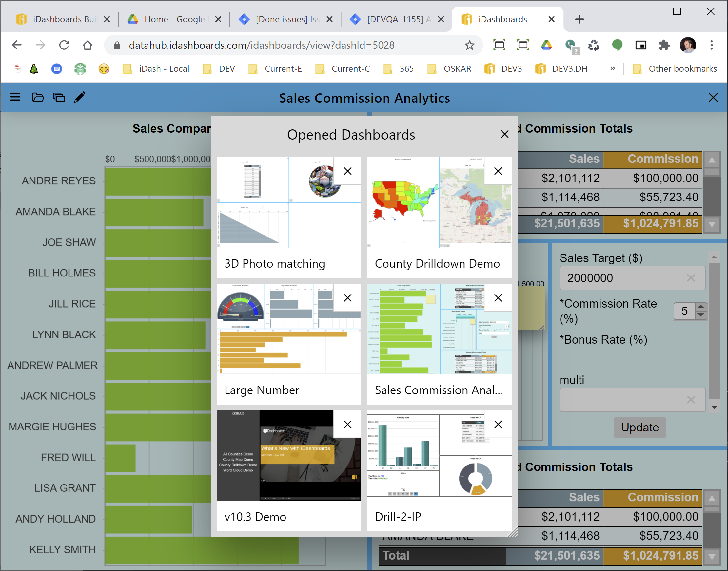Open the 365 bookmark folder
Viewport: 728px width, 571px height.
[x=399, y=69]
